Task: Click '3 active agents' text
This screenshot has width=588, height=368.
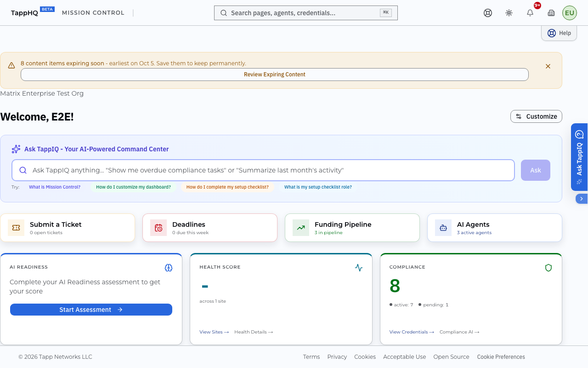Action: [x=474, y=233]
